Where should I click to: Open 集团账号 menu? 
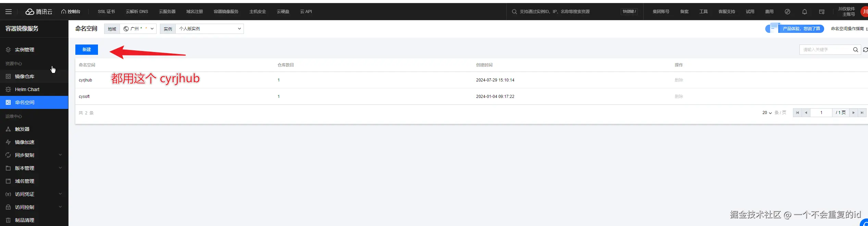[x=661, y=12]
